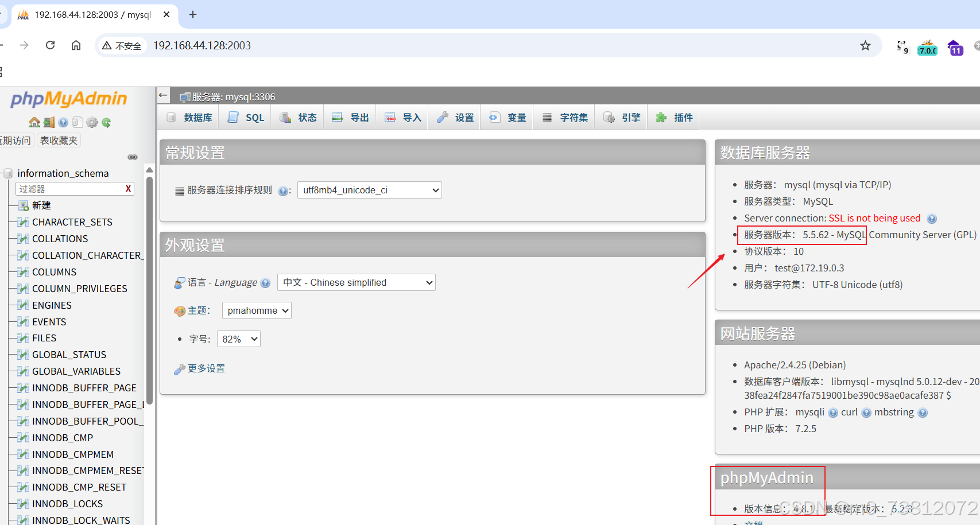Open the COLUMN_PRIVILEGES table
The image size is (980, 525).
pos(80,289)
